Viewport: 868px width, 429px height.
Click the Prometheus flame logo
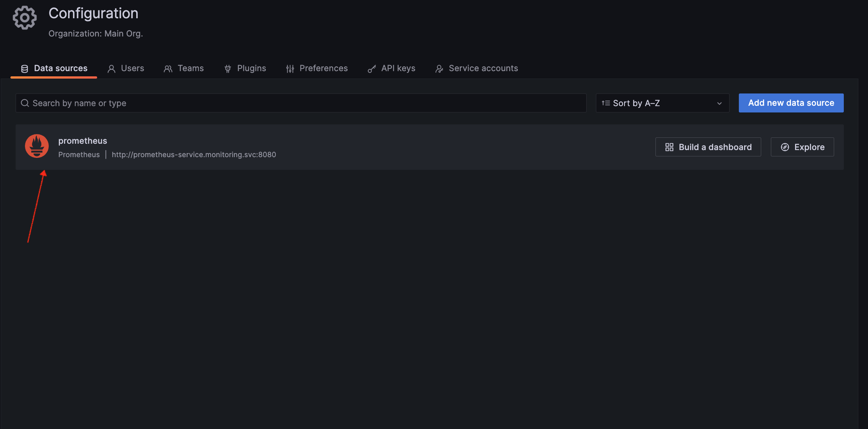pyautogui.click(x=37, y=146)
